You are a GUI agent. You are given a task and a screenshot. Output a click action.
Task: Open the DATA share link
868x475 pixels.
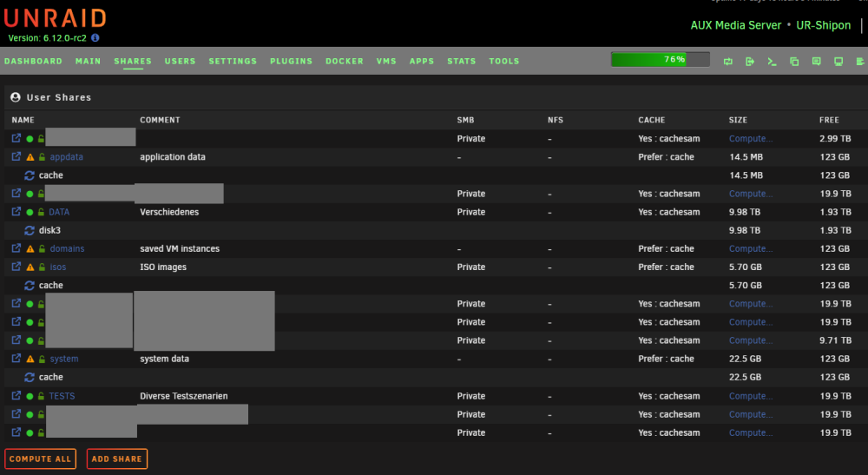point(59,212)
